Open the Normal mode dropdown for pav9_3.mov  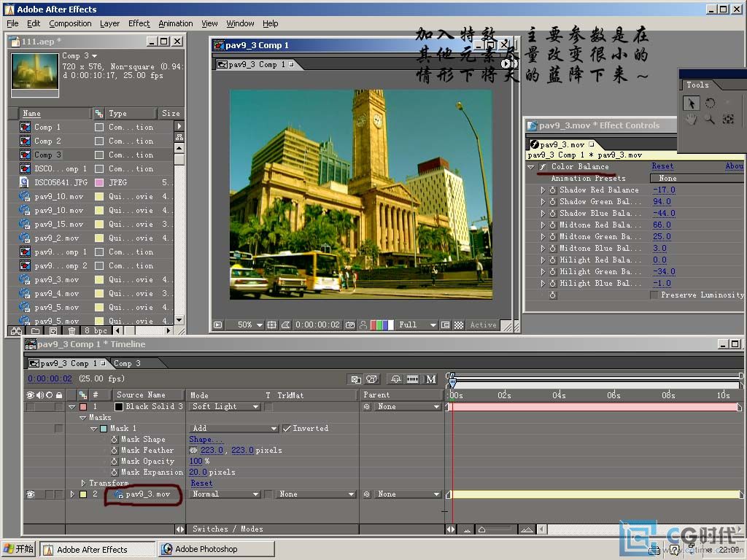(x=225, y=494)
